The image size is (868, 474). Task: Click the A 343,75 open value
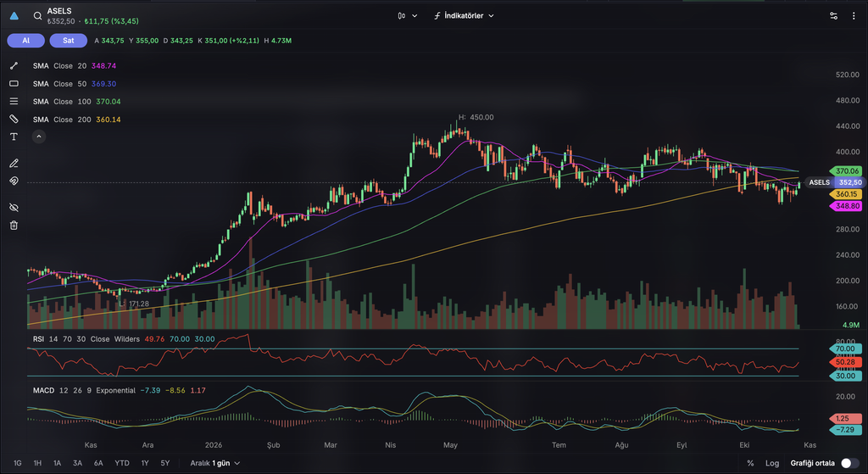point(109,41)
